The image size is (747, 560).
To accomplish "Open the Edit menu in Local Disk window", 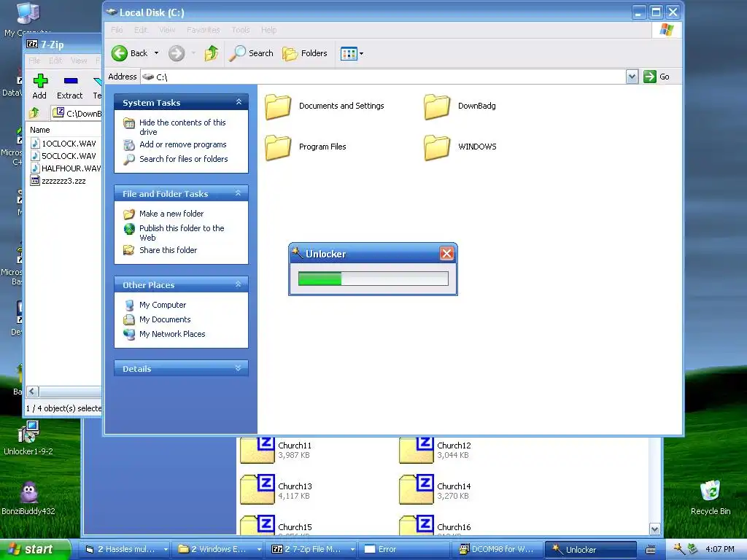I will 141,30.
